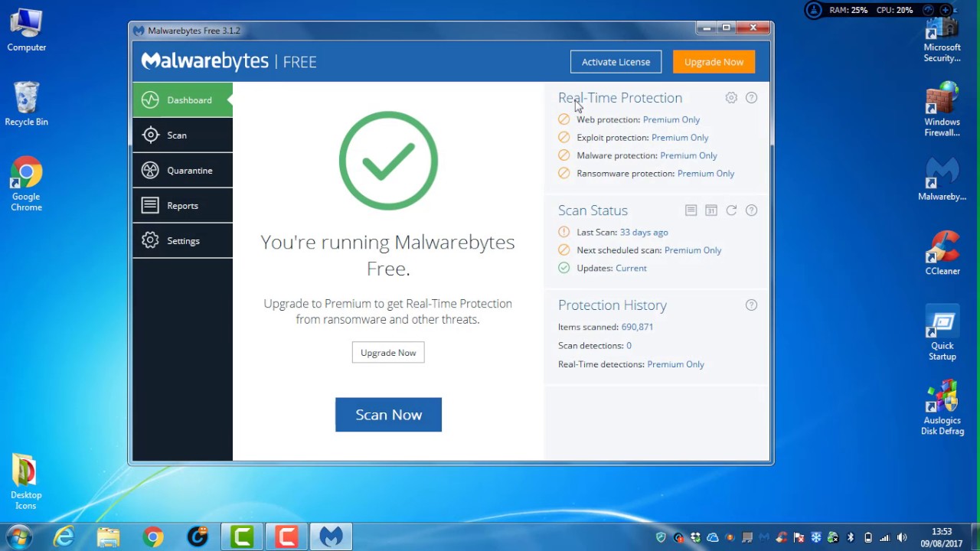Click Items scanned value 690,871
The width and height of the screenshot is (980, 551).
pos(637,327)
